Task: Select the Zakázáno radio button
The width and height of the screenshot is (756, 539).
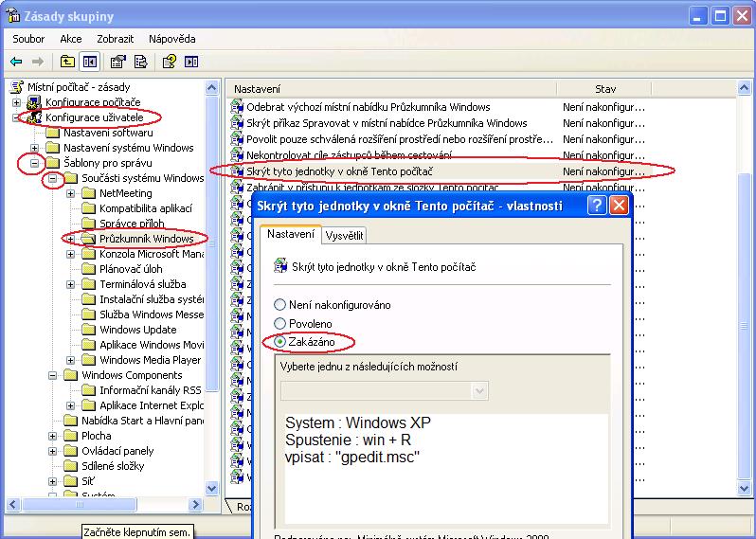Action: coord(279,342)
